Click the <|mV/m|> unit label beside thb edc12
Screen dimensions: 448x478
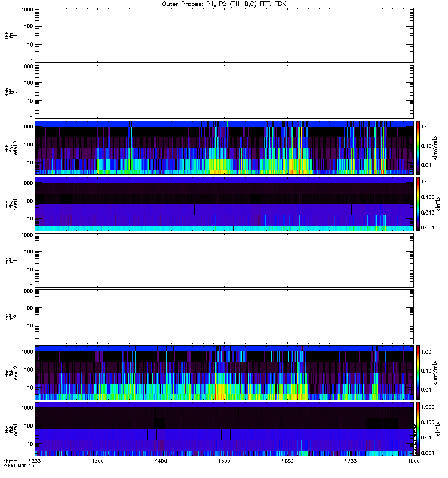435,148
